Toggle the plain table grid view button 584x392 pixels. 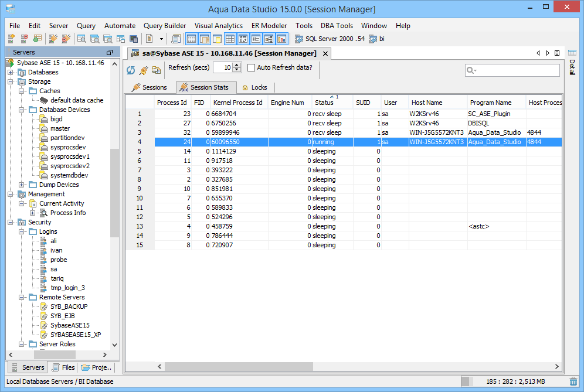point(230,39)
